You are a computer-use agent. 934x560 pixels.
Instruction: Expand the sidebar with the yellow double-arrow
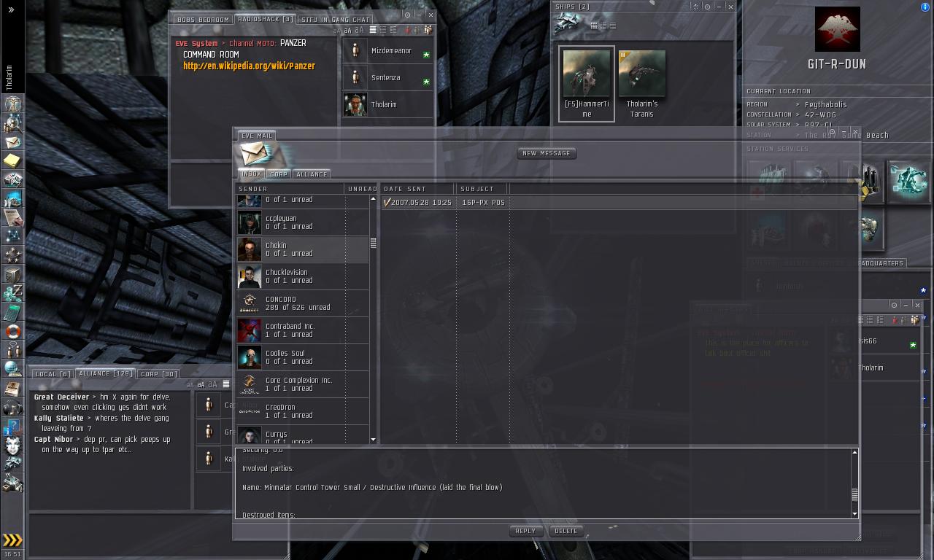(12, 540)
